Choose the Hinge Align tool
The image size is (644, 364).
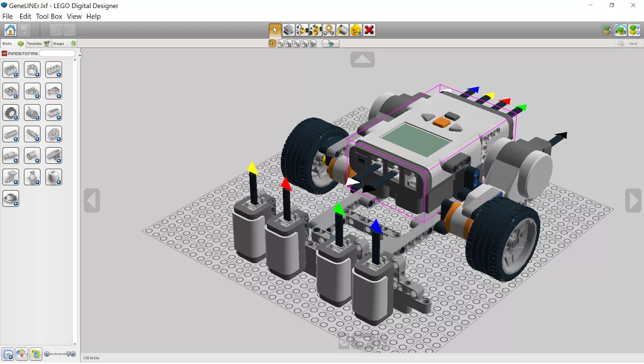point(316,30)
